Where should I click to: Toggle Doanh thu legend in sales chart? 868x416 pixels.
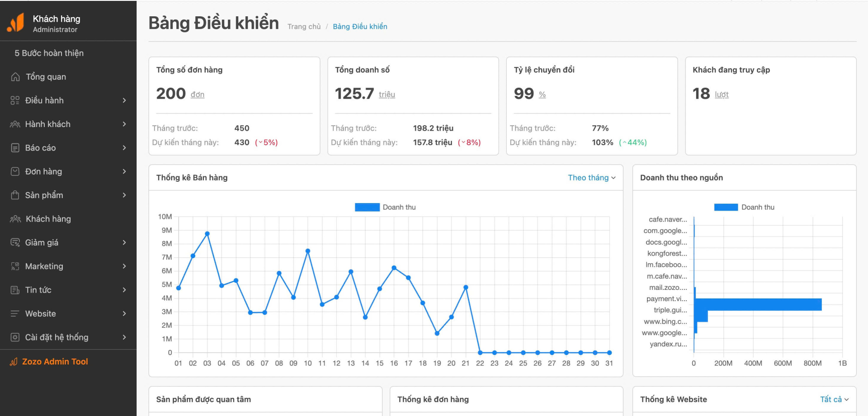385,207
